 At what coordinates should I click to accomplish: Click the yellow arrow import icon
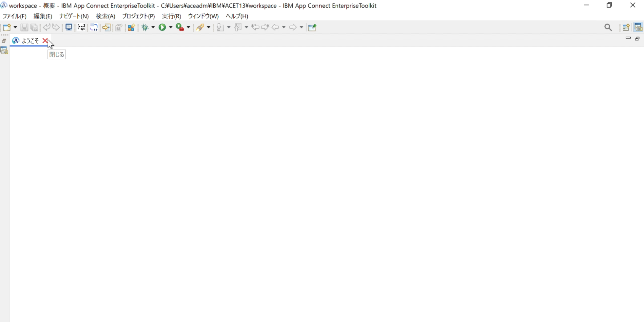(107, 28)
